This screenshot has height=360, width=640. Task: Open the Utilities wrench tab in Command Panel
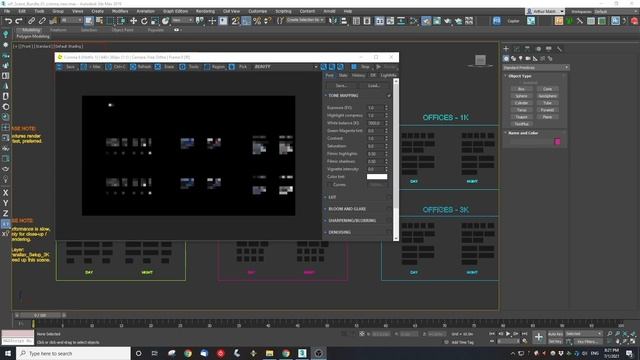[x=559, y=49]
